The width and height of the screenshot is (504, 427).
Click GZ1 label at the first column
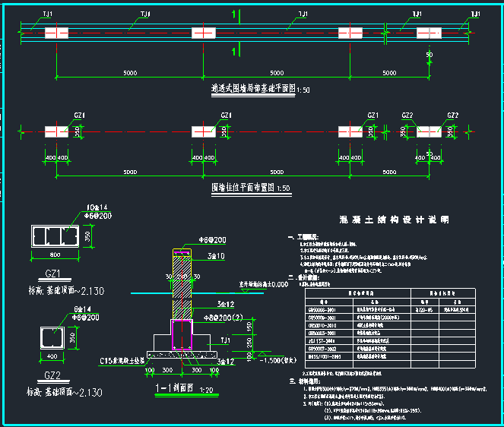(79, 115)
